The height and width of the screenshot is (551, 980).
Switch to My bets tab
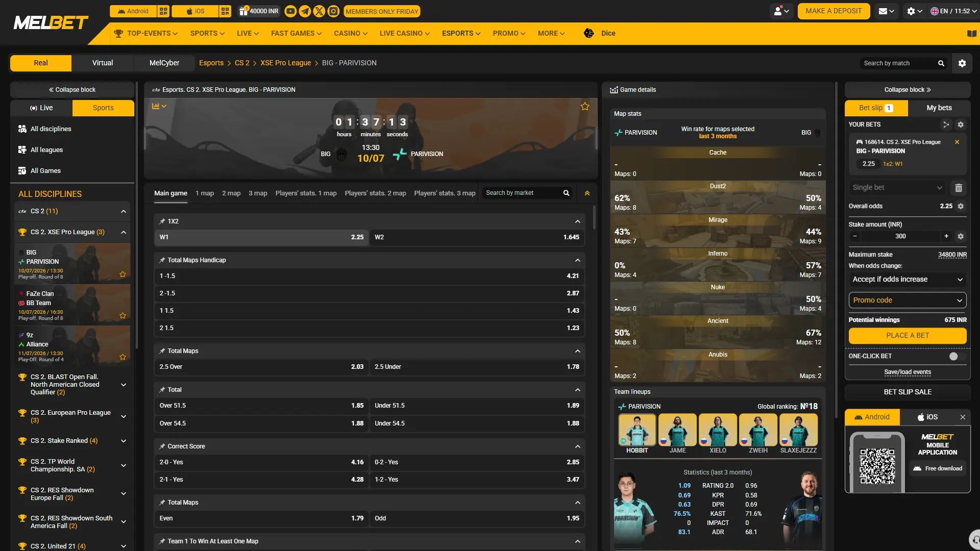pos(939,108)
